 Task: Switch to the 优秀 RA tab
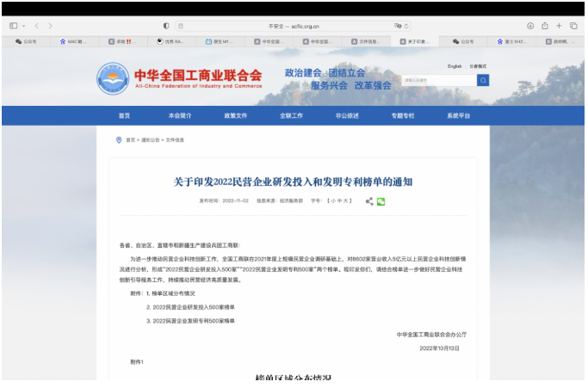coord(171,41)
